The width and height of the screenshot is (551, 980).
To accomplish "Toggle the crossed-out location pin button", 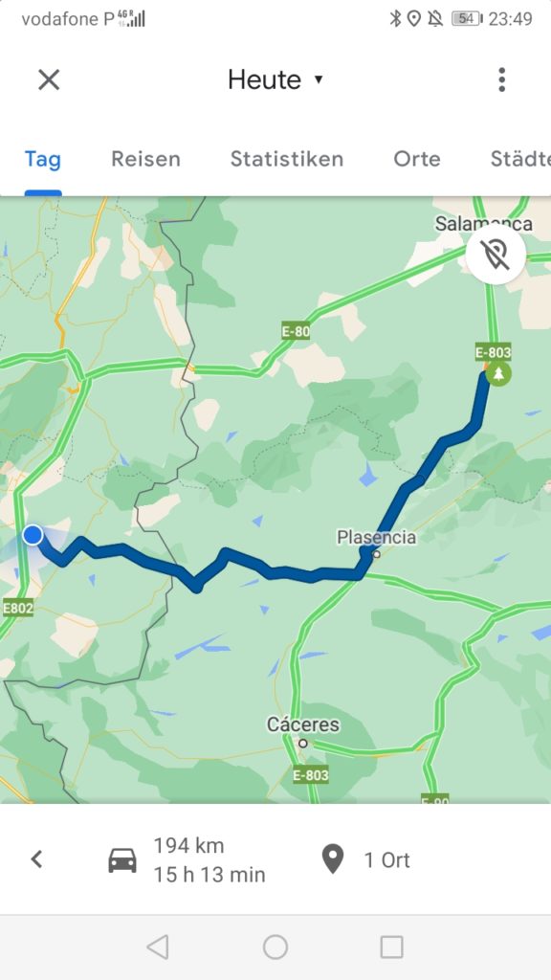I will (496, 255).
